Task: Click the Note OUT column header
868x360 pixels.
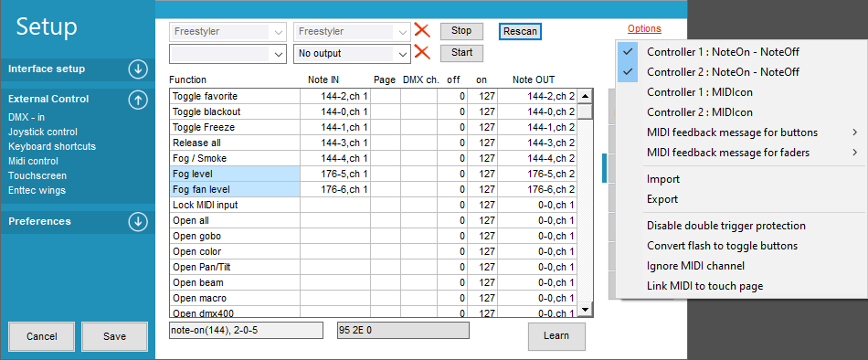Action: click(x=534, y=79)
